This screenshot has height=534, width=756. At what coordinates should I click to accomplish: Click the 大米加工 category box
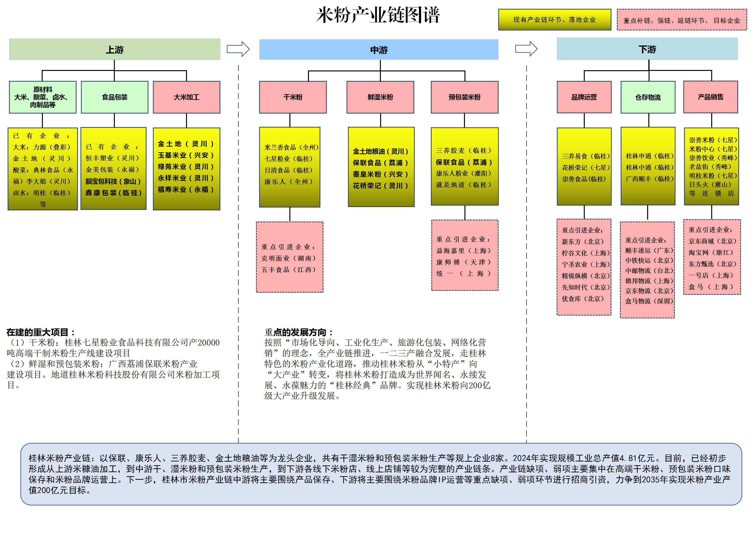(x=186, y=97)
